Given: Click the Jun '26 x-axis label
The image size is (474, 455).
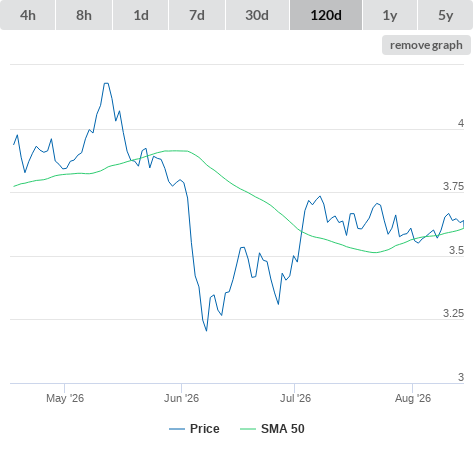Looking at the screenshot, I should (x=181, y=398).
